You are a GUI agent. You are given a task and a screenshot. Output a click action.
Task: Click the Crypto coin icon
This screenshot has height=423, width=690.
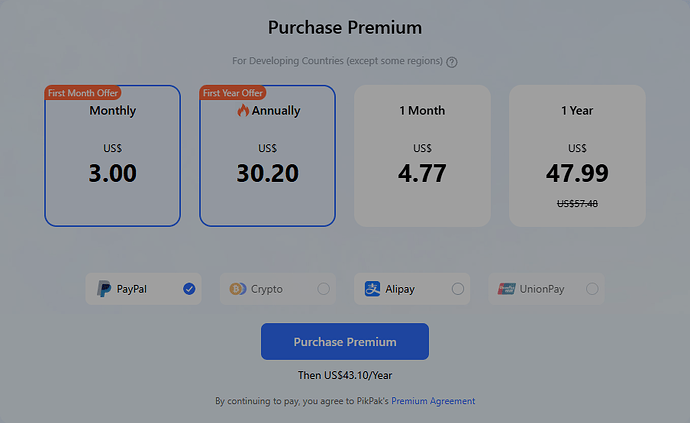point(238,289)
